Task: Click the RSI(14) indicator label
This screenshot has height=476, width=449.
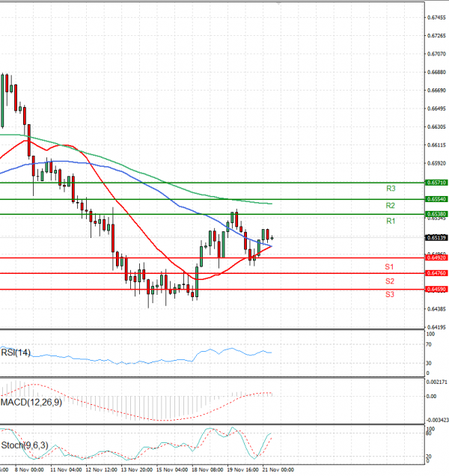Action: [x=16, y=352]
